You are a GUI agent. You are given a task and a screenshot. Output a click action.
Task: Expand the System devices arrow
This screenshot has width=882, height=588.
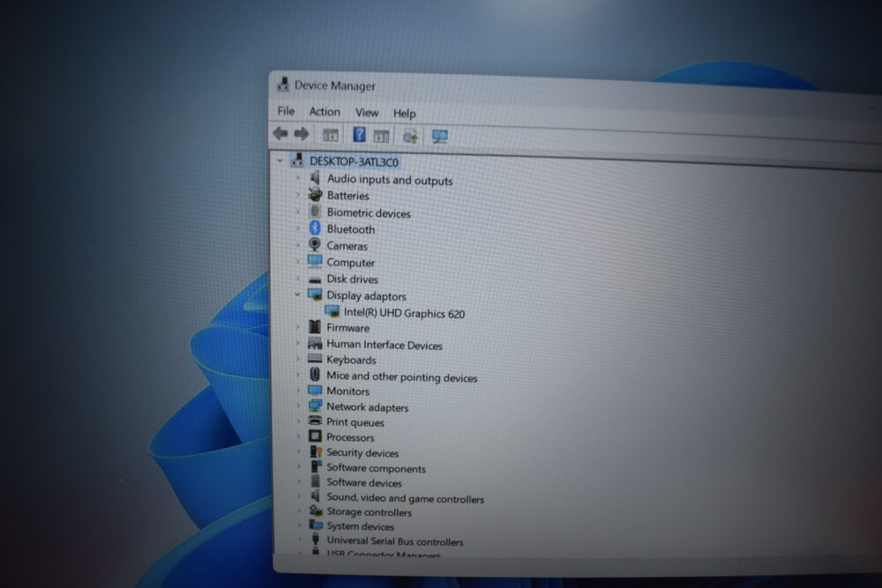point(299,525)
